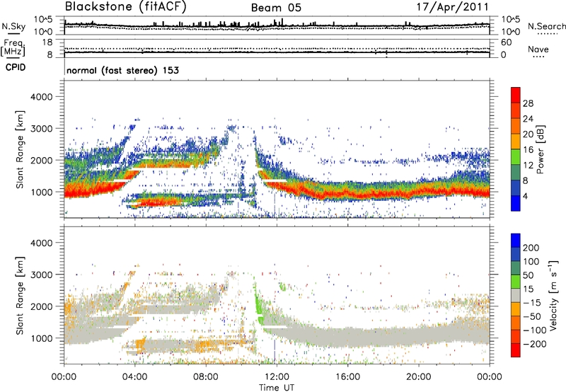Select 'normal (fast stereo) 153' text

click(x=122, y=70)
